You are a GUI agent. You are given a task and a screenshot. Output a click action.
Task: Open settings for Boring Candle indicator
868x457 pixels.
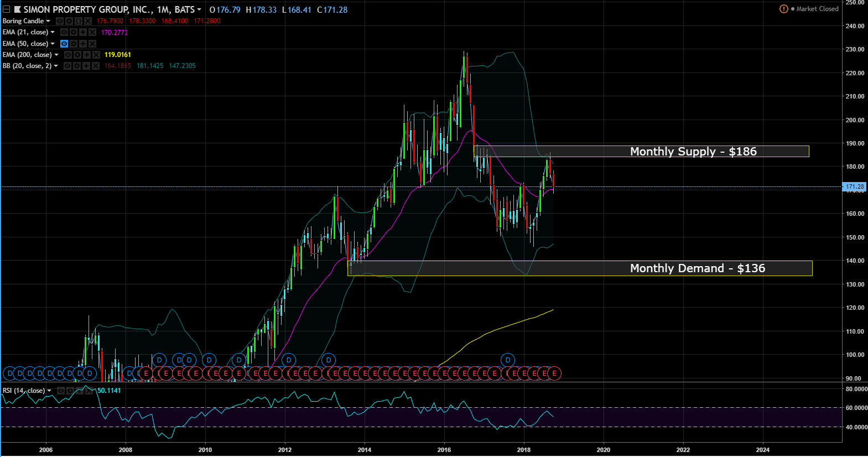tap(69, 21)
